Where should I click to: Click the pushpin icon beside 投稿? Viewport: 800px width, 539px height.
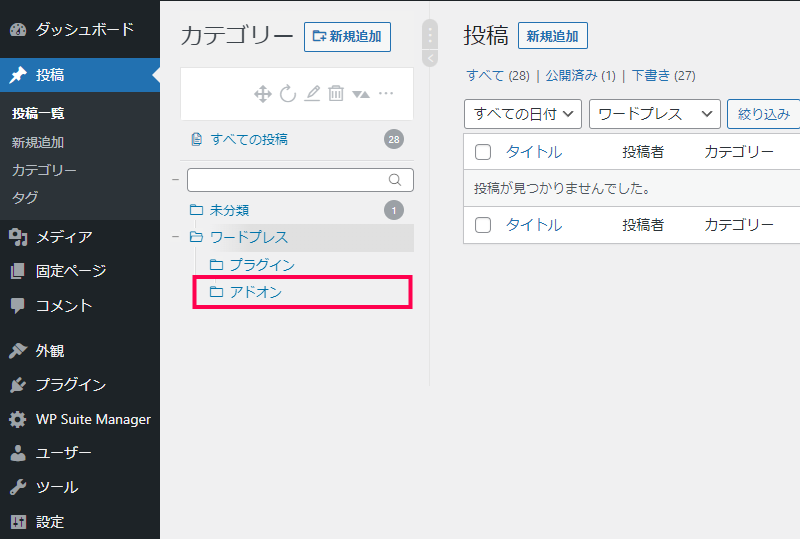click(x=18, y=75)
